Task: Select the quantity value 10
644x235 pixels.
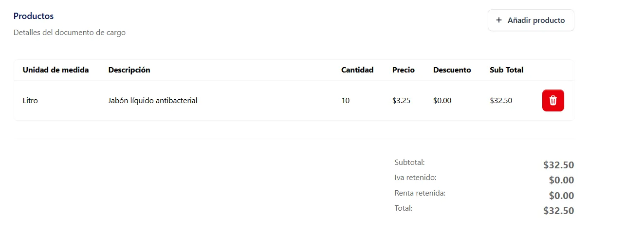Action: [345, 101]
